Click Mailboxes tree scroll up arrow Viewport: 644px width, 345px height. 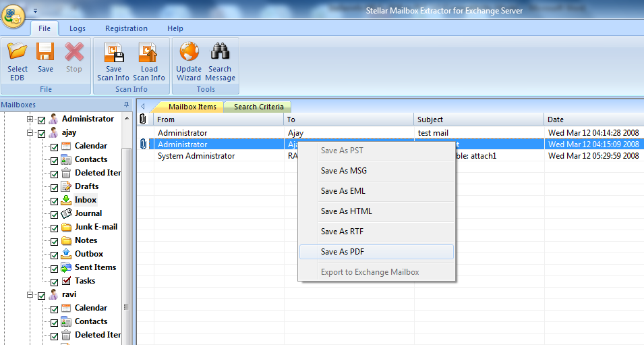pyautogui.click(x=127, y=118)
